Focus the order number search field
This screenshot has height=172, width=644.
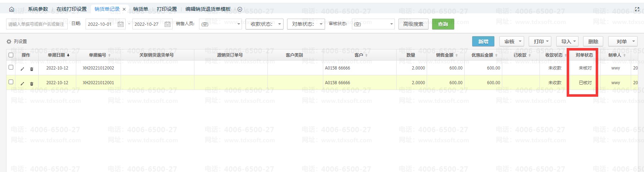[x=37, y=24]
